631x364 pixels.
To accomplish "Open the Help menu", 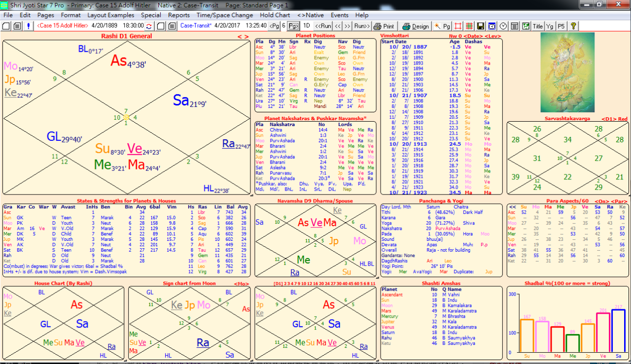I will tap(362, 15).
